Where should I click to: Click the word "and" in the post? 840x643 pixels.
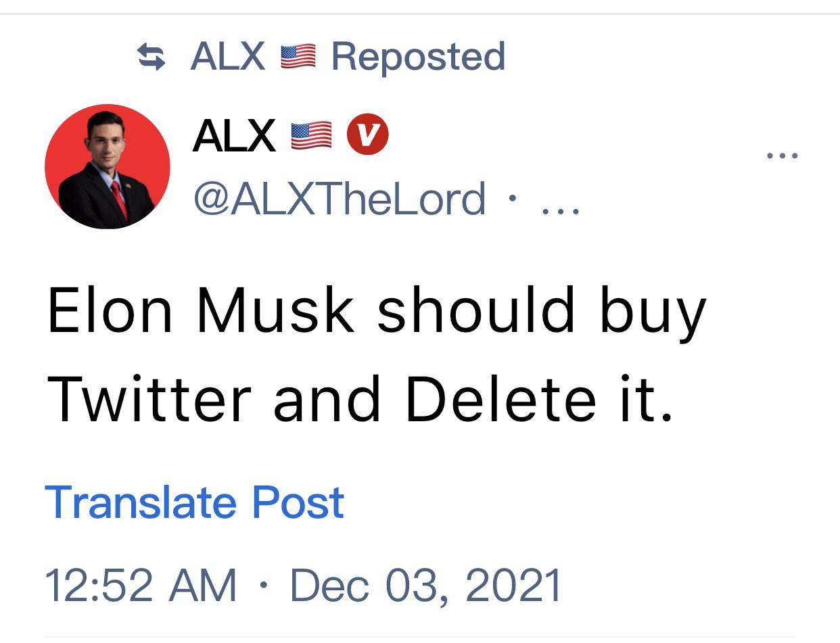(x=327, y=400)
